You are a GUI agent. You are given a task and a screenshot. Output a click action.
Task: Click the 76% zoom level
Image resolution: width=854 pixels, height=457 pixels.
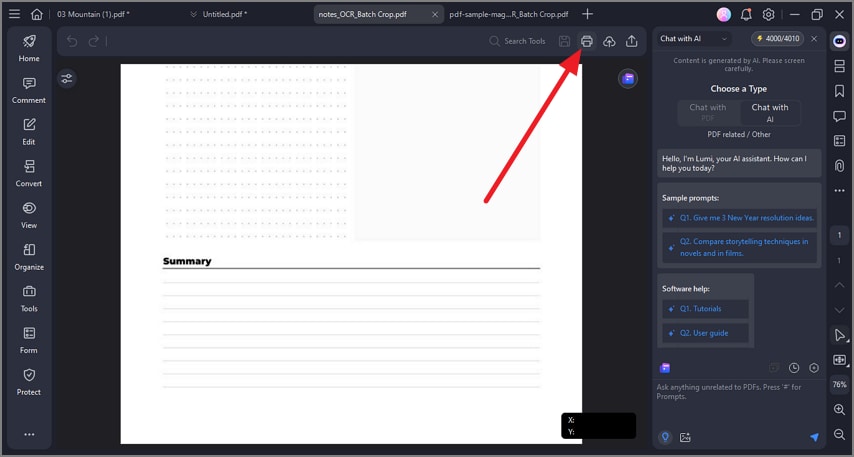pyautogui.click(x=839, y=384)
